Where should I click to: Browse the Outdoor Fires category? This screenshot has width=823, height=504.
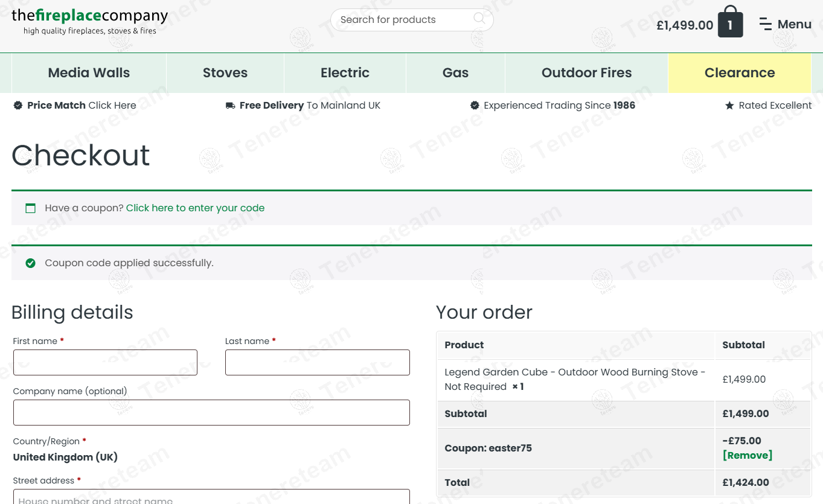click(x=586, y=73)
